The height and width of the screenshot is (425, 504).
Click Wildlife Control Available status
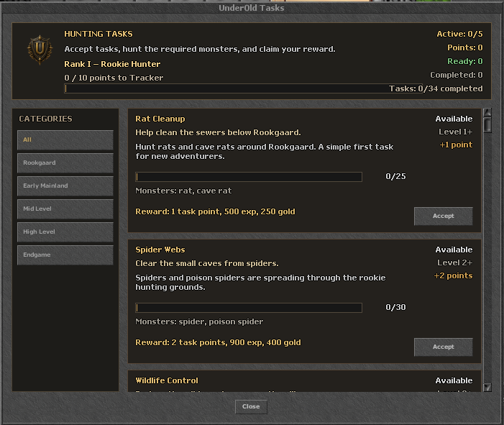[x=454, y=380]
